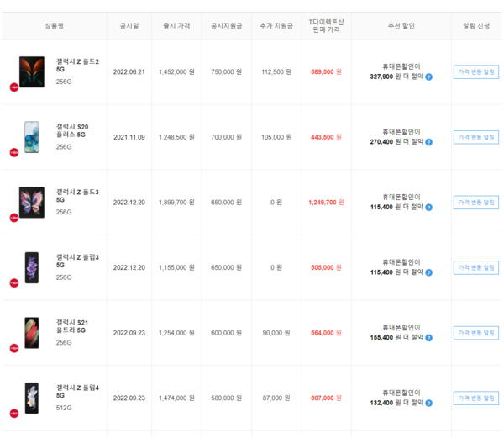Open 갤럭시 S20 플러스 5G product name
The width and height of the screenshot is (504, 438).
[72, 130]
